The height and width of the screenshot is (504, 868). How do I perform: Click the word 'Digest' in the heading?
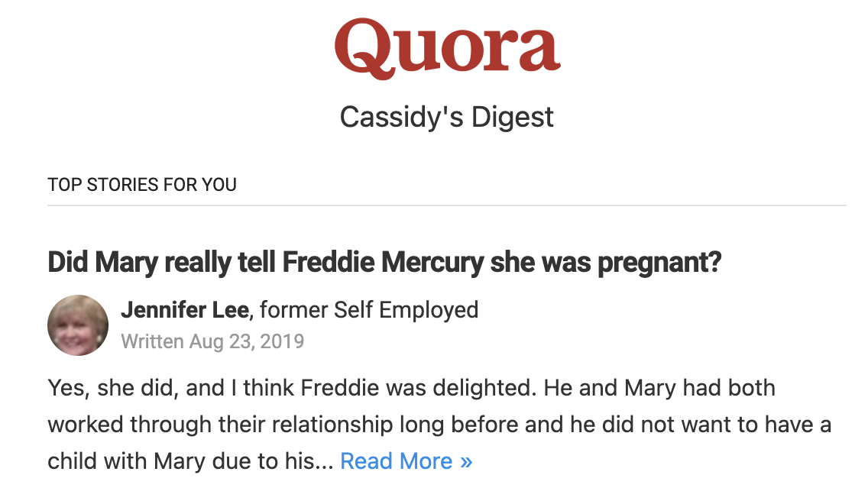pyautogui.click(x=512, y=117)
